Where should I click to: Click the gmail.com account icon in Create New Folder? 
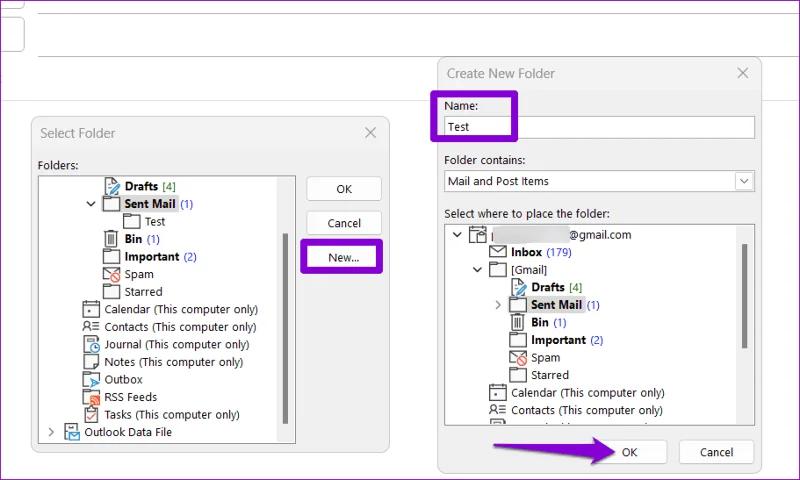pos(478,235)
